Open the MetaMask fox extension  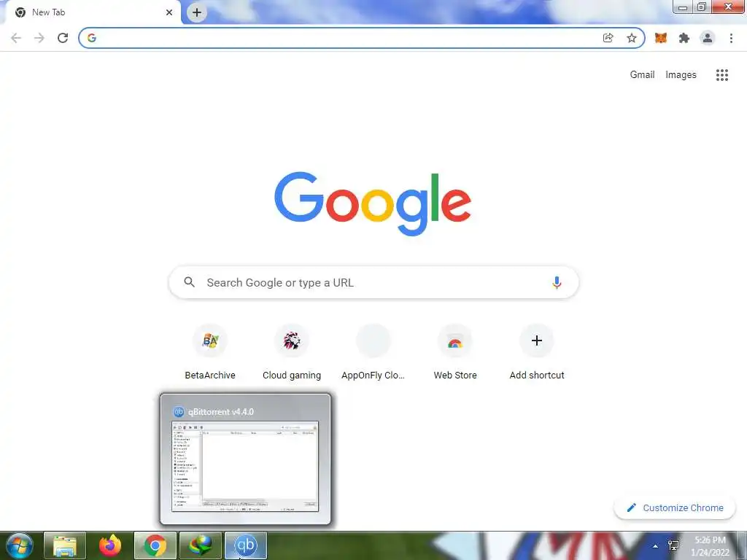(661, 38)
